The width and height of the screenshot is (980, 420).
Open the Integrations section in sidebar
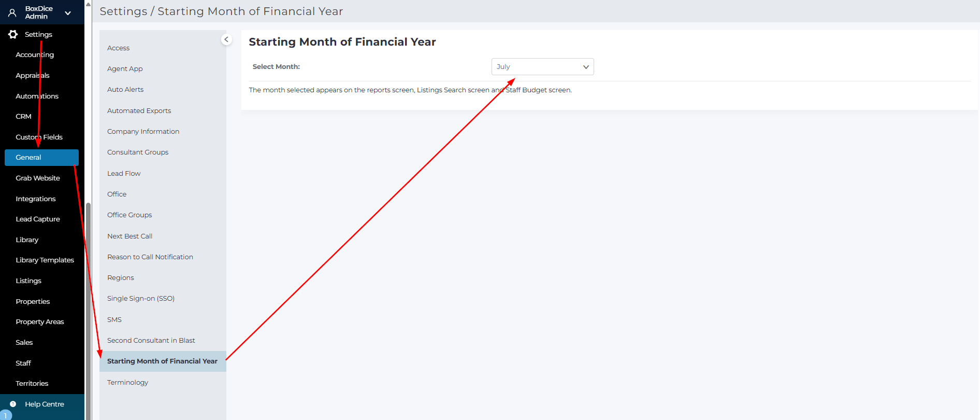(35, 199)
